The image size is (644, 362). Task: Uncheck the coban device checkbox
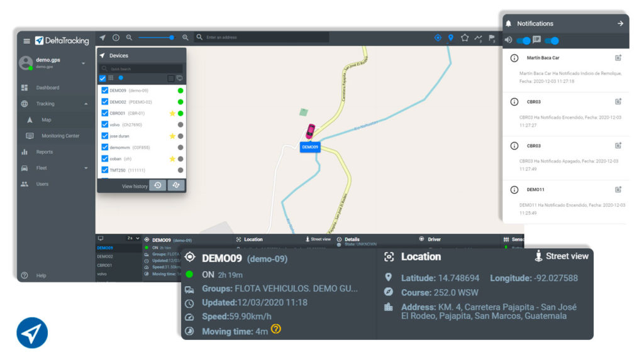105,159
